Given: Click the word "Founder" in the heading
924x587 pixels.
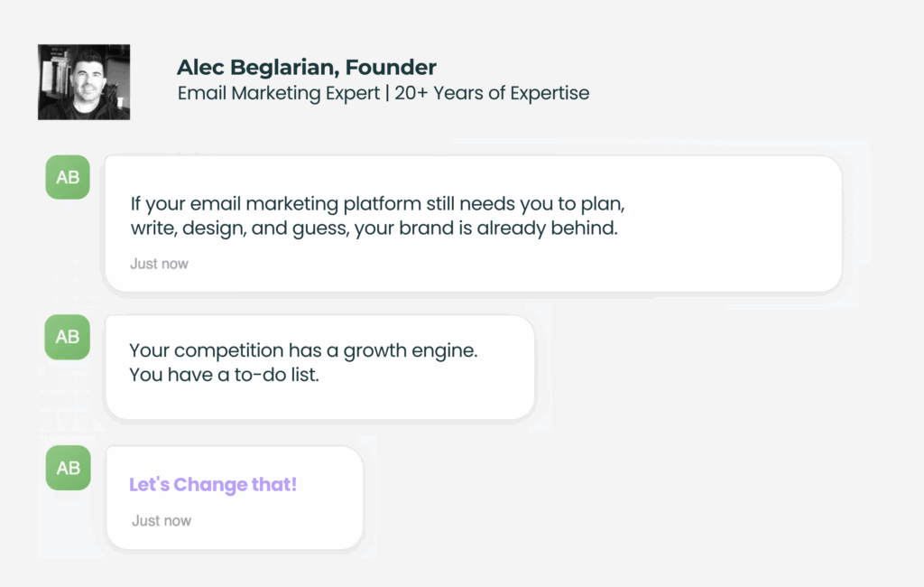Looking at the screenshot, I should 391,67.
